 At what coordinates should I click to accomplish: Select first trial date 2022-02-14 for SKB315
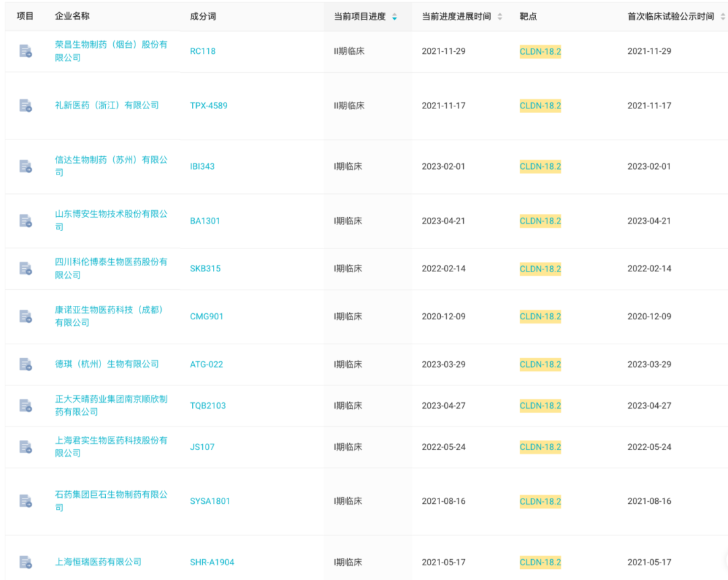click(x=649, y=269)
